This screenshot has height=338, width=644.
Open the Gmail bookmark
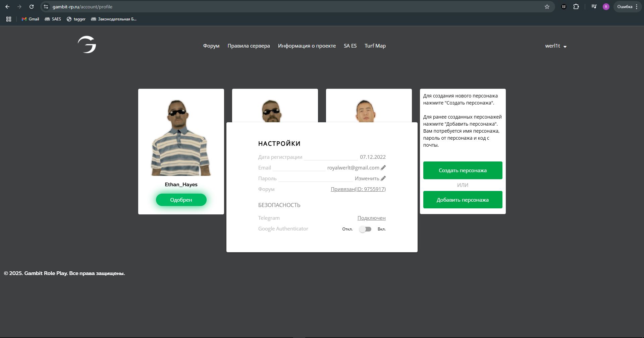pyautogui.click(x=30, y=19)
